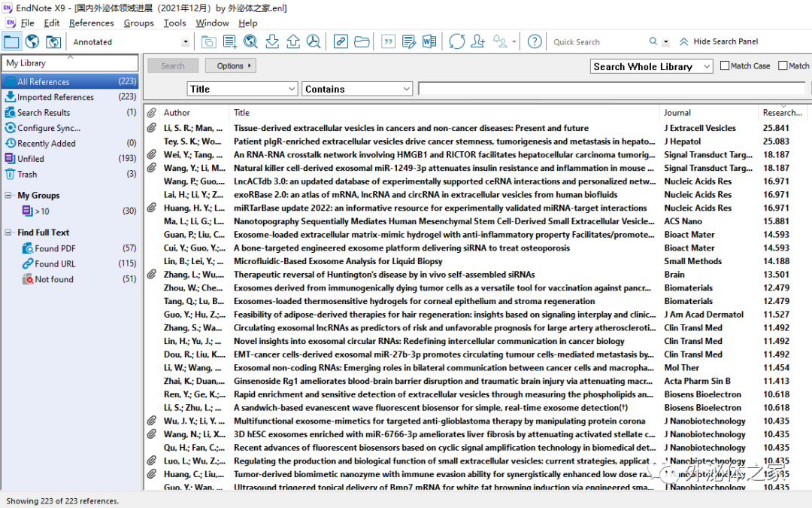Click paperclip icon on Huang, H. Y. row
This screenshot has width=812, height=508.
click(151, 208)
